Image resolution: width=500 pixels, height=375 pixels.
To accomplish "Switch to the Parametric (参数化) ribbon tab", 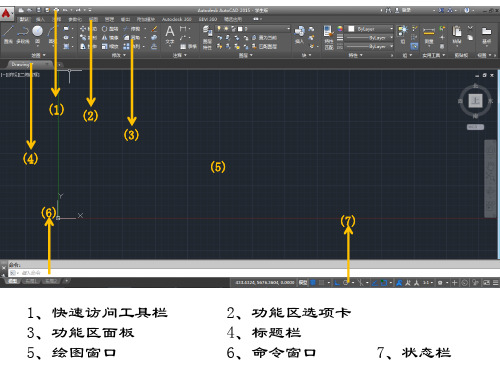I will point(75,19).
